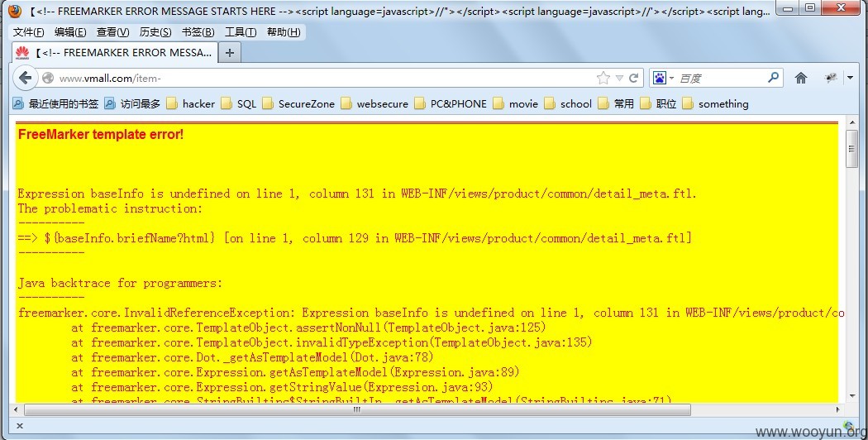Click the bookmark star dropdown arrow
This screenshot has width=868, height=440.
pos(619,78)
